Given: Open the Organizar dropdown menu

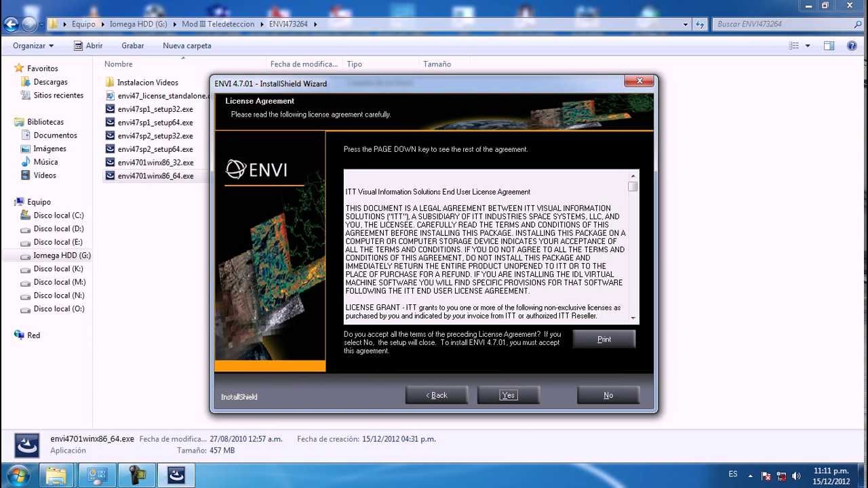Looking at the screenshot, I should click(x=33, y=45).
